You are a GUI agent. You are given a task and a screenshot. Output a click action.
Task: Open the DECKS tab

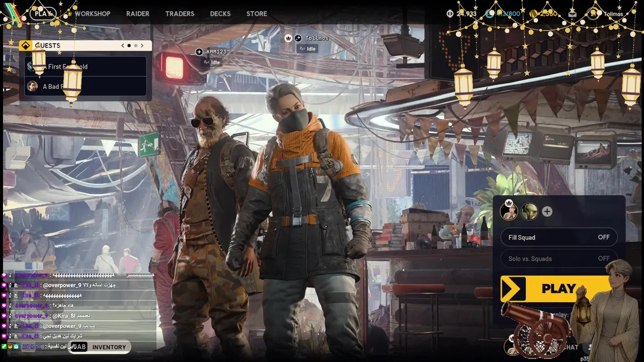pyautogui.click(x=220, y=14)
